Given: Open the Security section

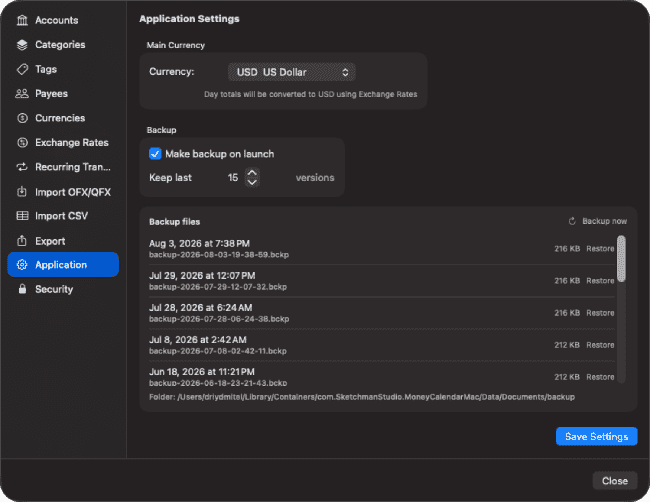Looking at the screenshot, I should [x=63, y=289].
